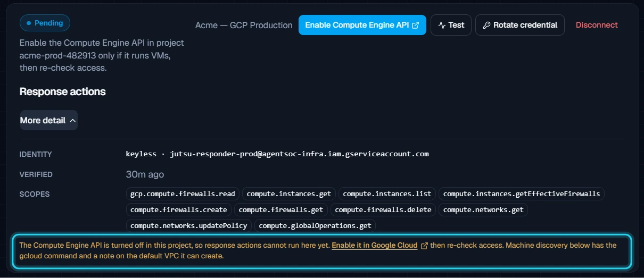Click the Enable Compute Engine API button
644x278 pixels.
click(x=362, y=25)
